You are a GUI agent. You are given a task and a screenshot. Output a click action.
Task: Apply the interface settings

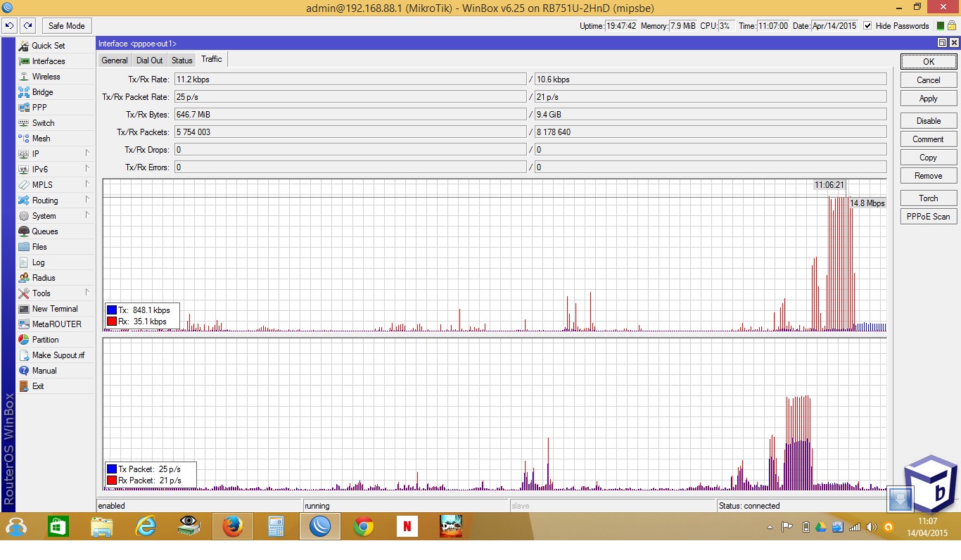929,98
